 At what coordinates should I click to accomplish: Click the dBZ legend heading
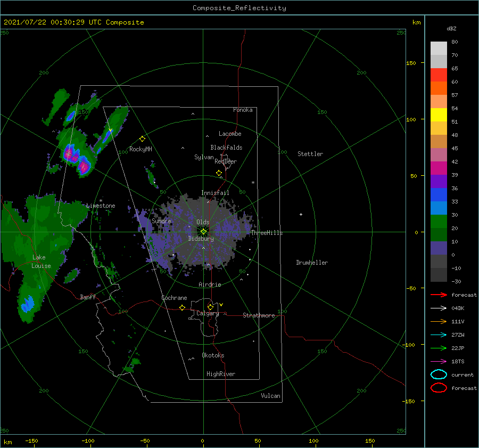[x=451, y=29]
